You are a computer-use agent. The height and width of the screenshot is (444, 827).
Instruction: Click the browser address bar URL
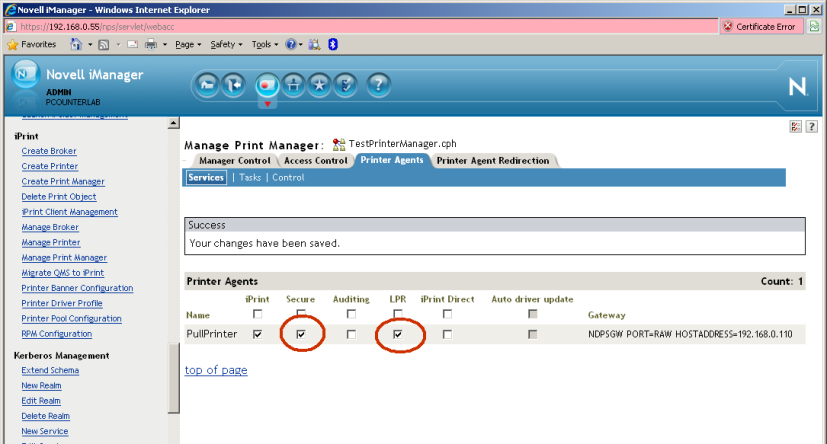(98, 26)
